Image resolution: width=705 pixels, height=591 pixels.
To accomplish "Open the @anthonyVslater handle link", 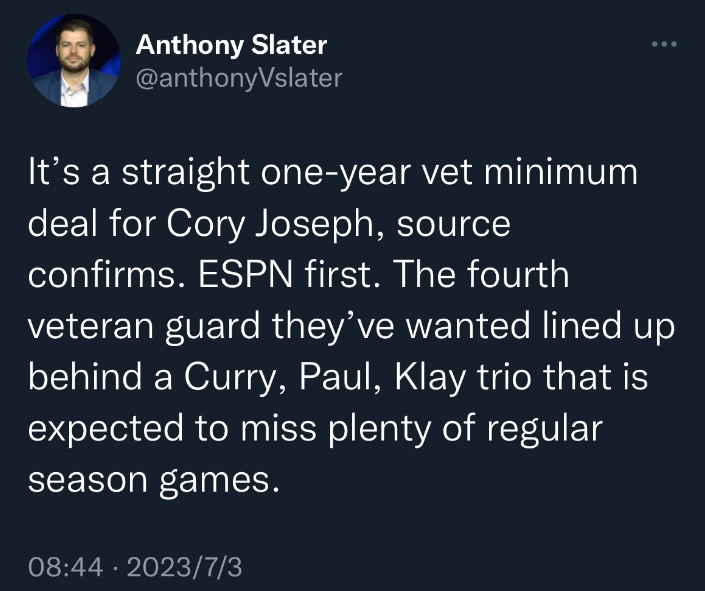I will pyautogui.click(x=239, y=78).
